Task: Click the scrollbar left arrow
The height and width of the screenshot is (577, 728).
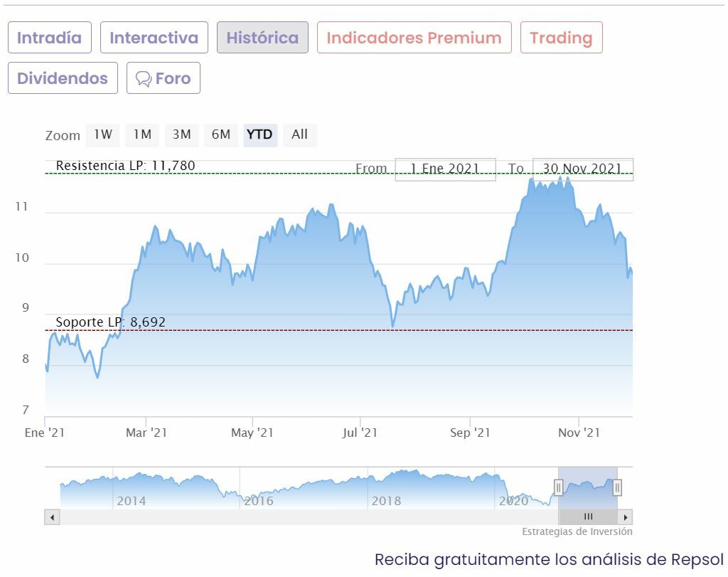Action: 52,517
